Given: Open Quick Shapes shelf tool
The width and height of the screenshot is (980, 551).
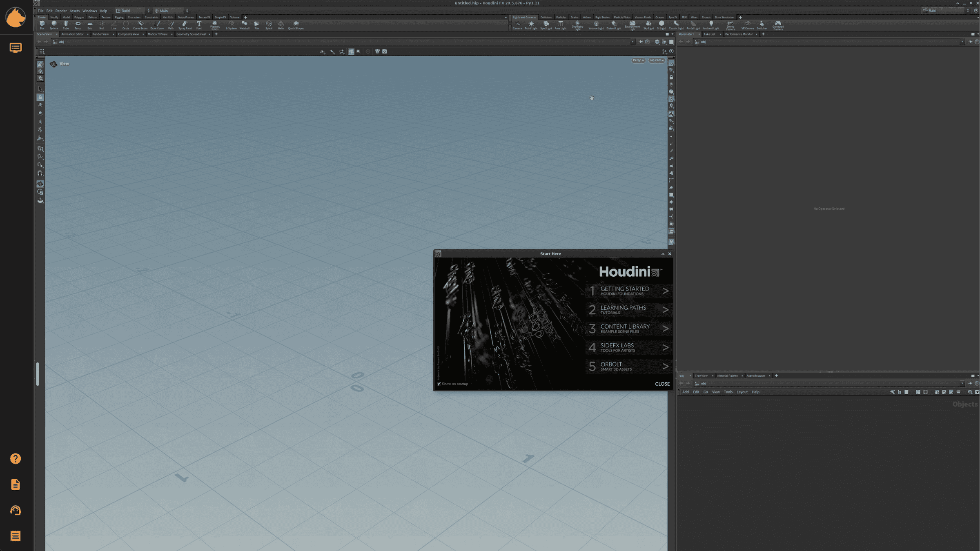Looking at the screenshot, I should [296, 25].
